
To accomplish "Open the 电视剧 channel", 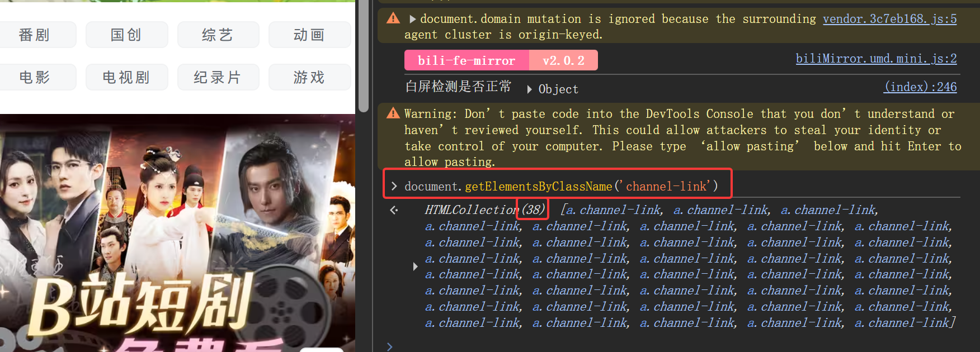I will coord(126,77).
